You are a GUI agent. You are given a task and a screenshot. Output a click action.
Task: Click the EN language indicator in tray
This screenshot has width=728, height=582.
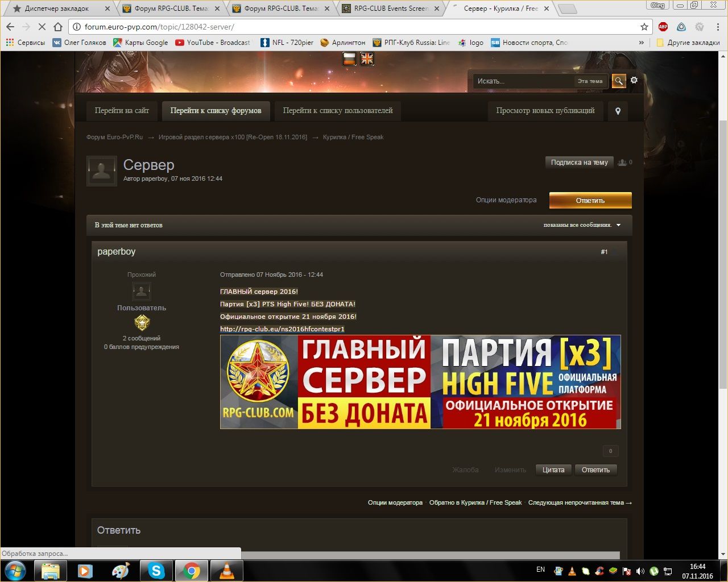point(540,569)
